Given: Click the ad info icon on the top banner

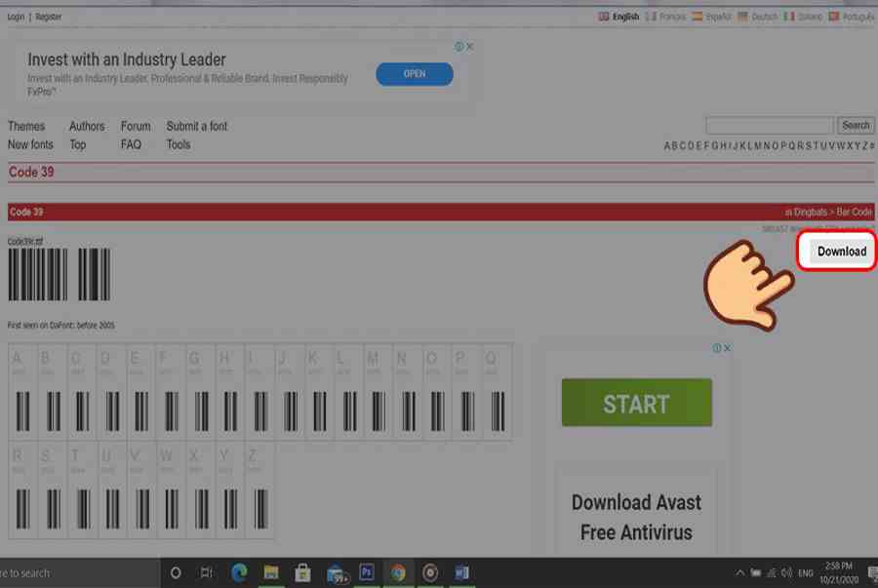Looking at the screenshot, I should tap(459, 47).
